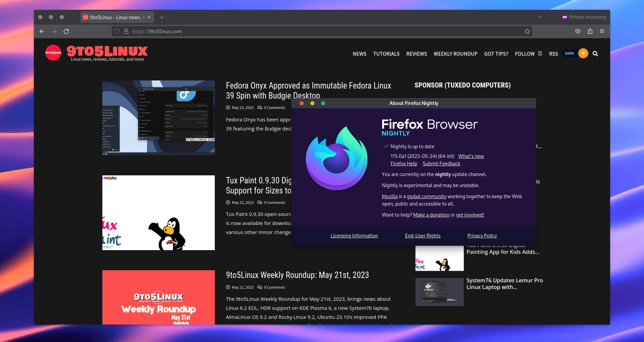The image size is (644, 342).
Task: Reload the current page
Action: pos(66,31)
